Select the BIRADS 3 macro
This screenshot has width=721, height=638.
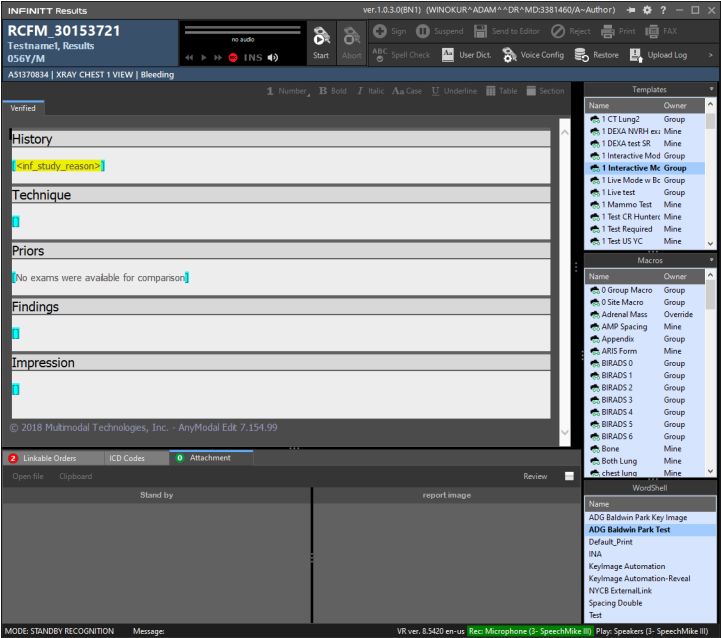point(616,400)
